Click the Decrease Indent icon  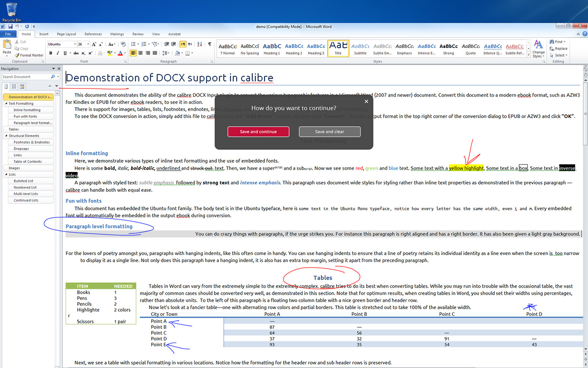click(167, 44)
